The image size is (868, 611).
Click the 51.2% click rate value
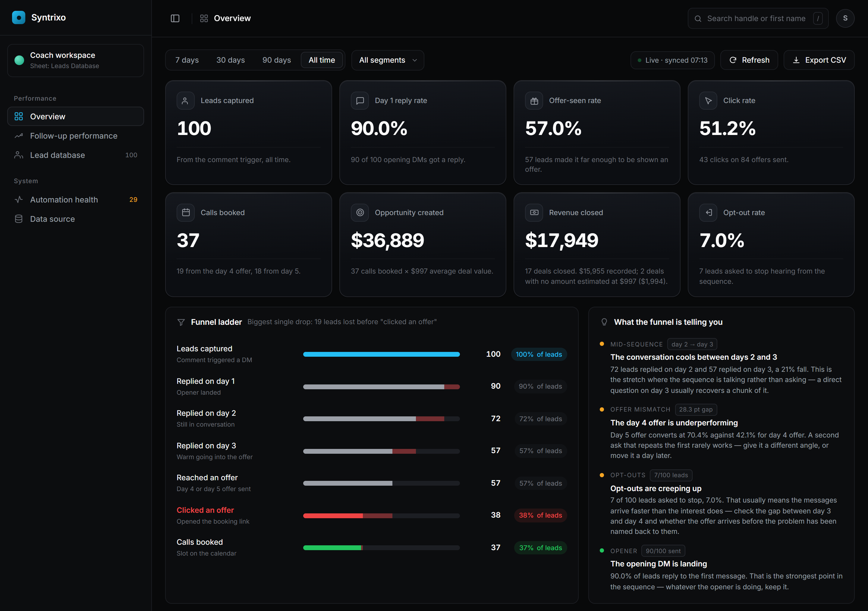[727, 128]
